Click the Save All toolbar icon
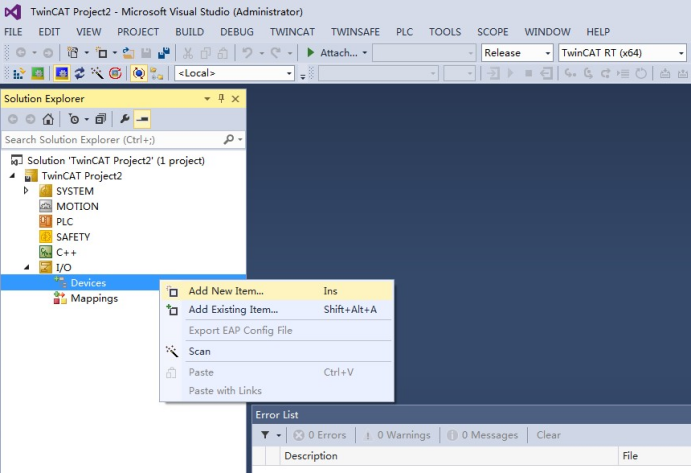Screen dimensions: 692x473 tap(164, 53)
